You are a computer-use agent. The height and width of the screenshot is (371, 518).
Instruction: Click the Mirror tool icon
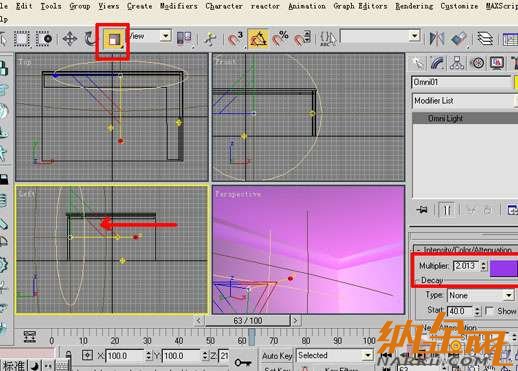[437, 39]
